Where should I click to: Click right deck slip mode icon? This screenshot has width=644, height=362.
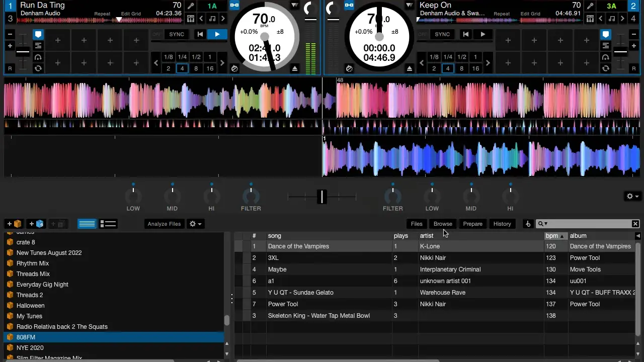349,68
